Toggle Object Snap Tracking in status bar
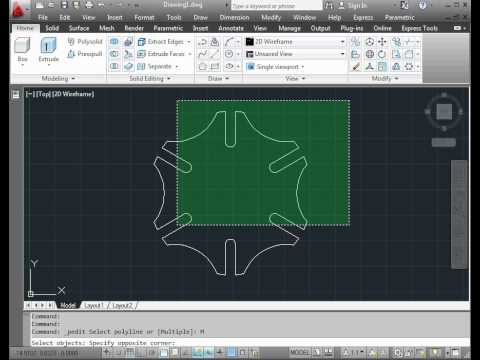The height and width of the screenshot is (360, 480). click(186, 352)
